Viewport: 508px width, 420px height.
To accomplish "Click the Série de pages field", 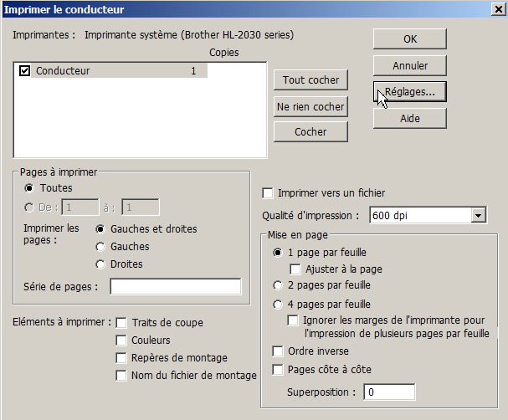I will click(x=175, y=287).
